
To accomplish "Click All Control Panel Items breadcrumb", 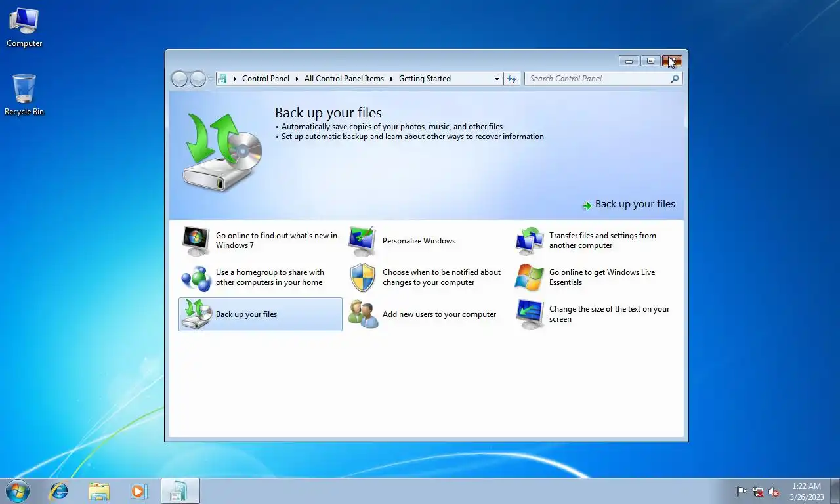I will point(344,79).
